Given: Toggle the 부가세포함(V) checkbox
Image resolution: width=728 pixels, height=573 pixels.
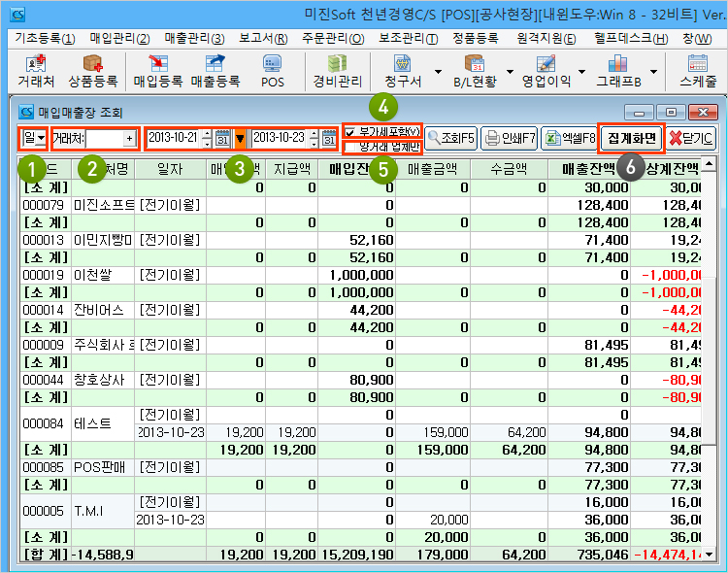Looking at the screenshot, I should click(x=349, y=132).
